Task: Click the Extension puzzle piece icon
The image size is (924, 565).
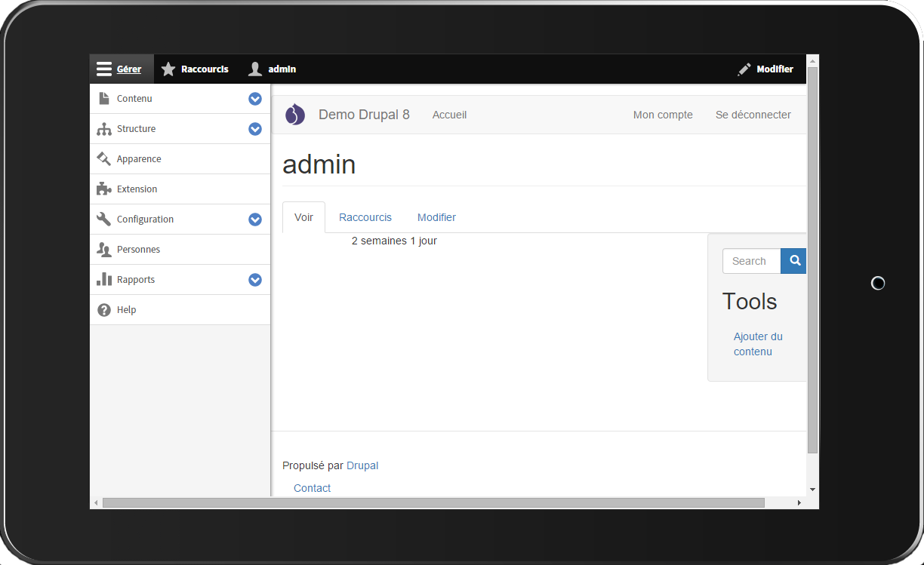Action: (x=104, y=189)
